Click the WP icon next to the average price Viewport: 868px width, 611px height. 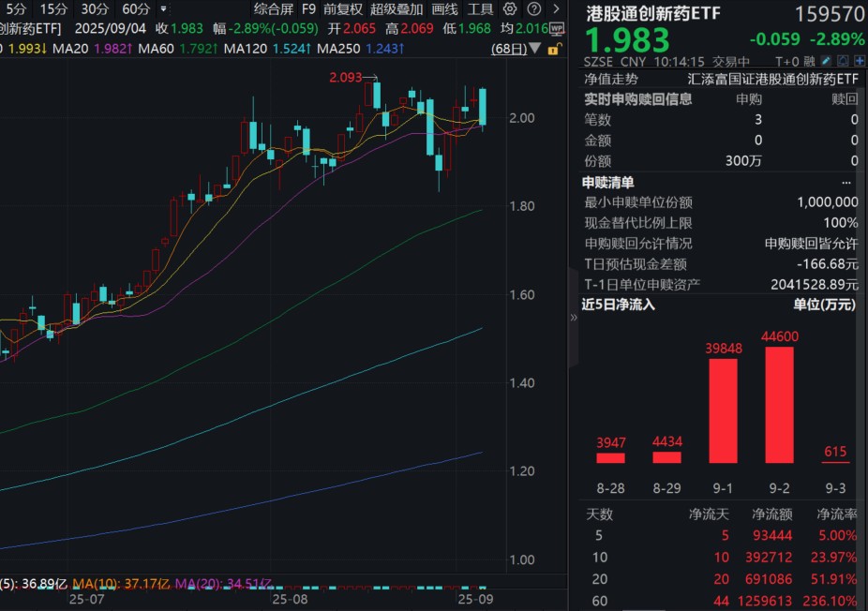(x=556, y=28)
